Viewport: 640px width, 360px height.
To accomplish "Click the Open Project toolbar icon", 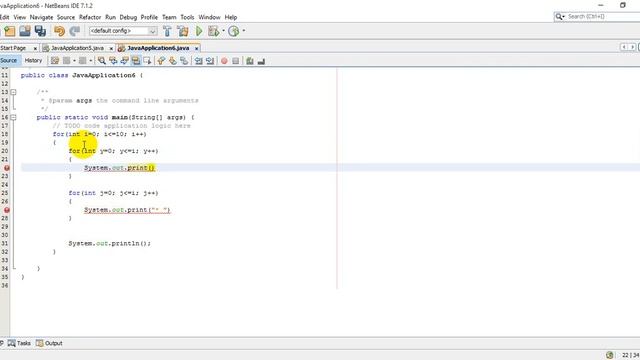I will (x=25, y=31).
